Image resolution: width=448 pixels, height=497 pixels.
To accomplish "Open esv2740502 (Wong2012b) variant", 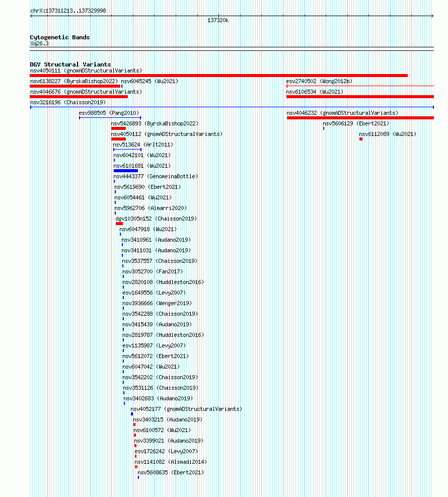I will point(319,81).
